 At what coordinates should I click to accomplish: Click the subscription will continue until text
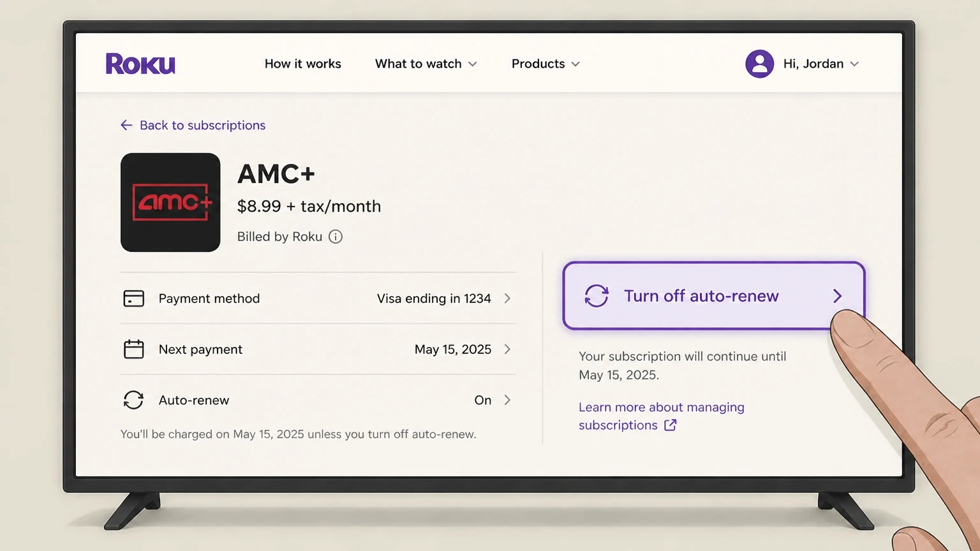click(682, 365)
